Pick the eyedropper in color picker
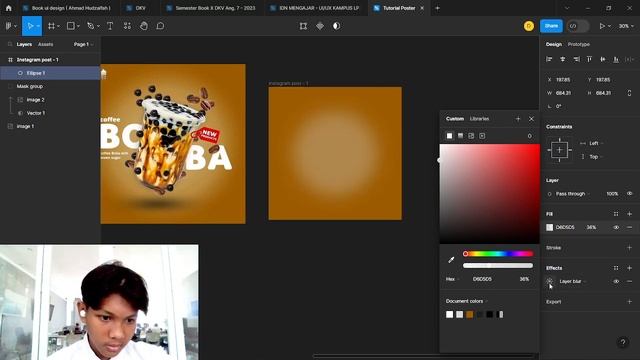640x360 pixels. tap(451, 260)
